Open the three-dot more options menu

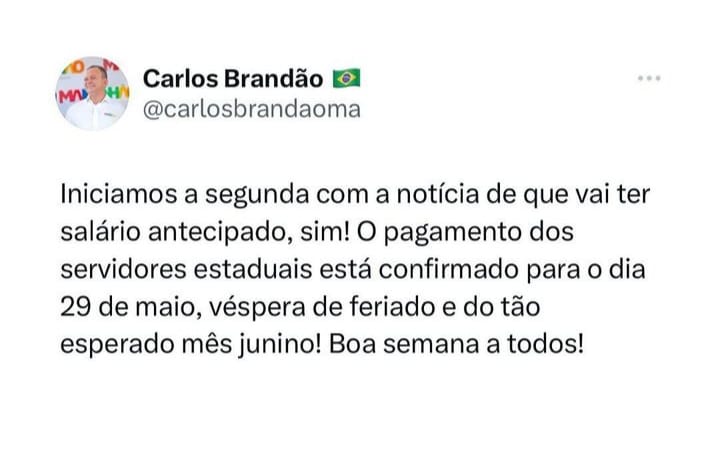(648, 79)
